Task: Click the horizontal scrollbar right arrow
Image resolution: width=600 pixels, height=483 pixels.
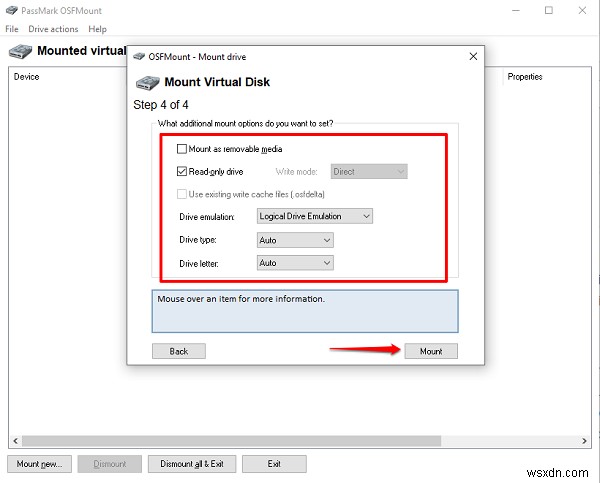Action: coord(584,441)
